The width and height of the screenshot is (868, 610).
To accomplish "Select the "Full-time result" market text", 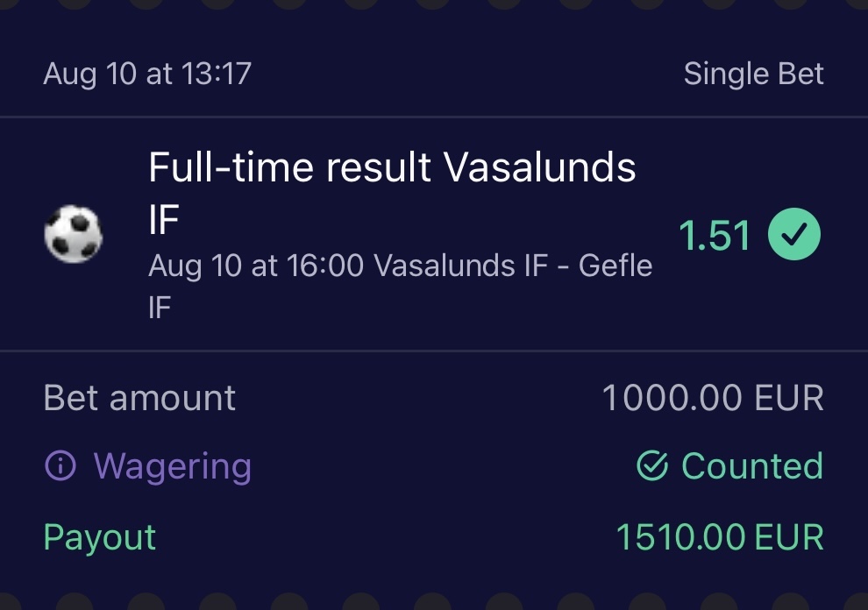I will click(x=291, y=167).
